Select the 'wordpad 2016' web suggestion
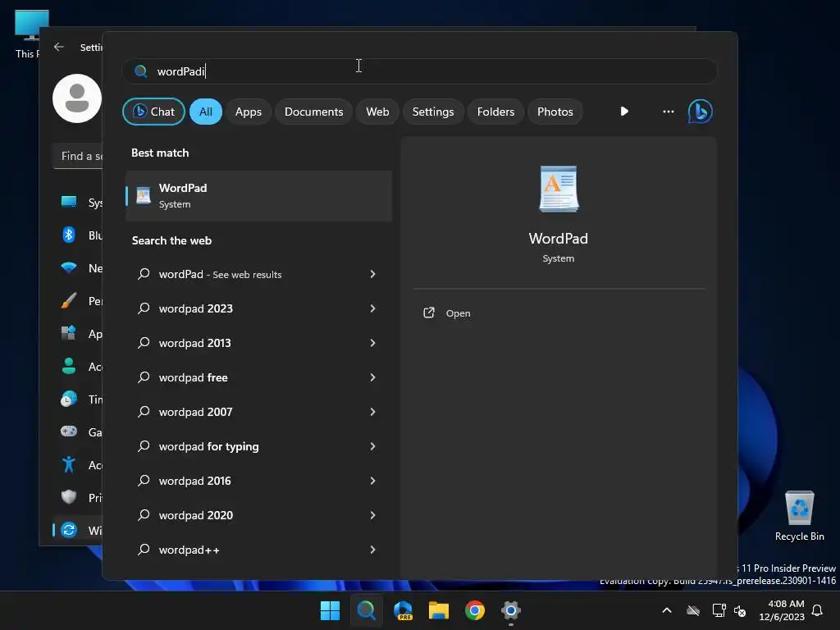 258,481
